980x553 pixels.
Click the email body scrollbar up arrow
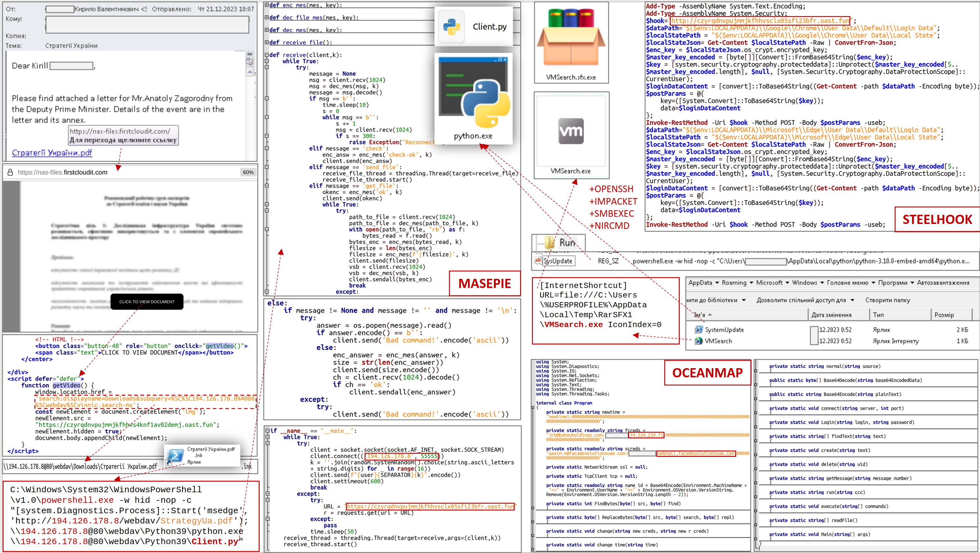click(250, 72)
